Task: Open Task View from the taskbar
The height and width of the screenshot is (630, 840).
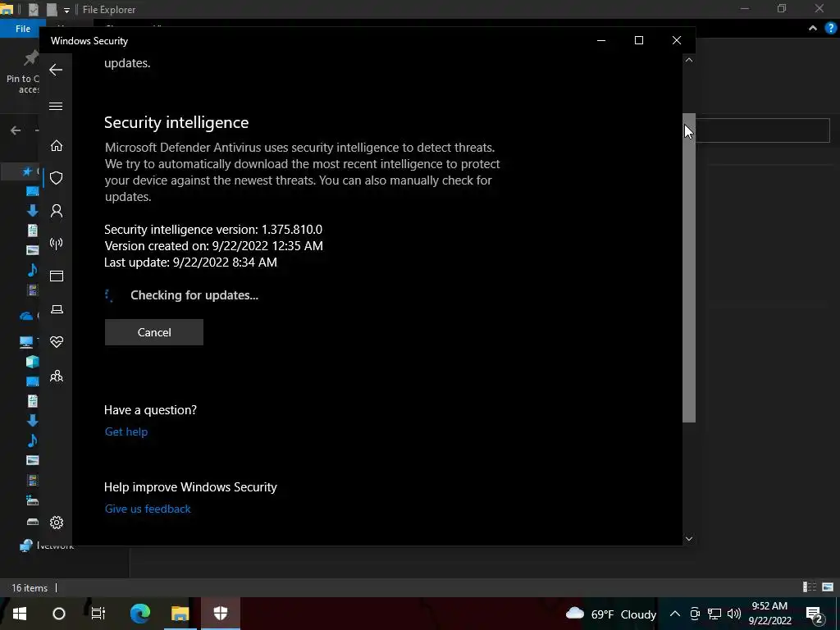Action: point(98,614)
